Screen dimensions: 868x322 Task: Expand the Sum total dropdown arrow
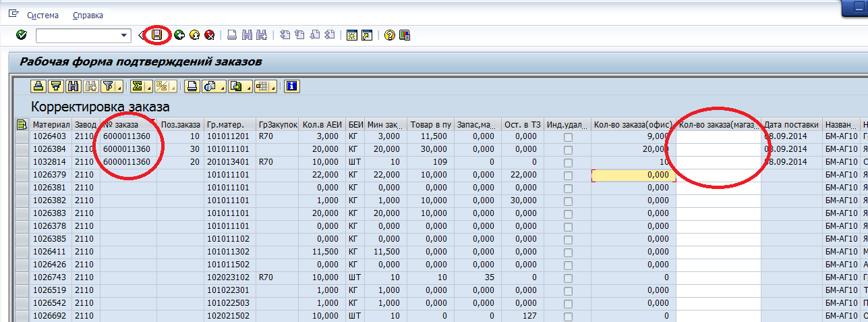tap(148, 86)
